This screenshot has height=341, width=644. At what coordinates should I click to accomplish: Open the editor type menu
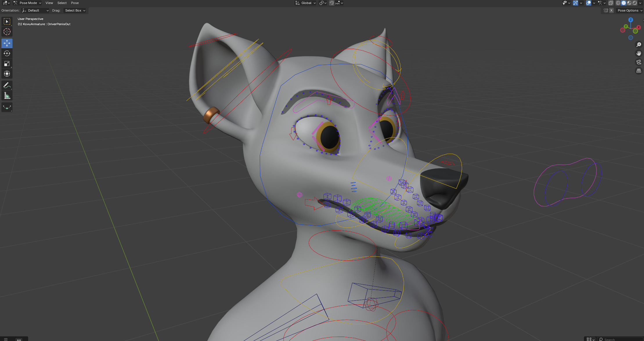pos(6,3)
